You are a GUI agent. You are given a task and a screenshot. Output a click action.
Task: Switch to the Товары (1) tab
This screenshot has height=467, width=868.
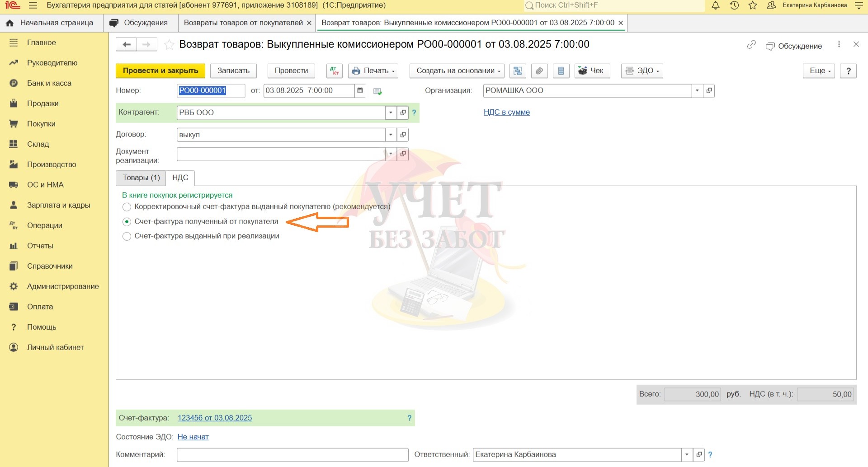point(141,178)
